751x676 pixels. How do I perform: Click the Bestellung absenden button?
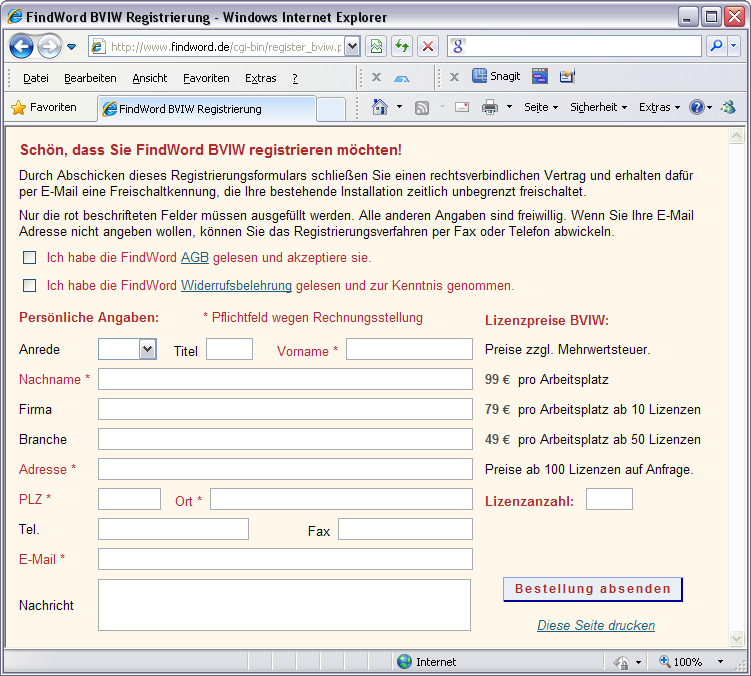pos(592,589)
